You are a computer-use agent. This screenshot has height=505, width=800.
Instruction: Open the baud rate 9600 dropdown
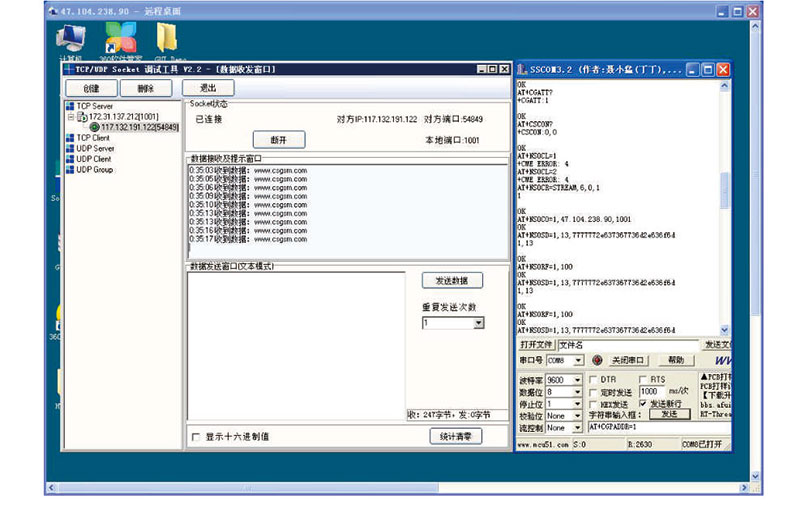pos(578,380)
